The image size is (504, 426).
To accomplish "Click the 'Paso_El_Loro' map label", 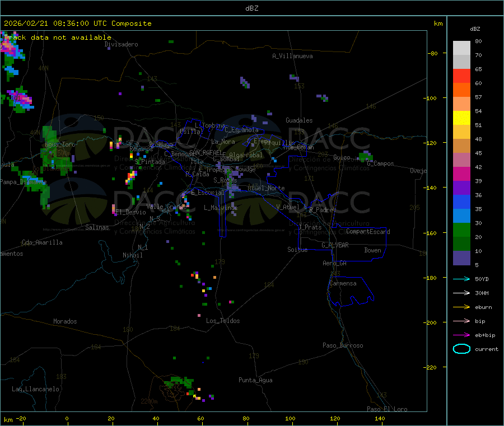I will coord(387,409).
